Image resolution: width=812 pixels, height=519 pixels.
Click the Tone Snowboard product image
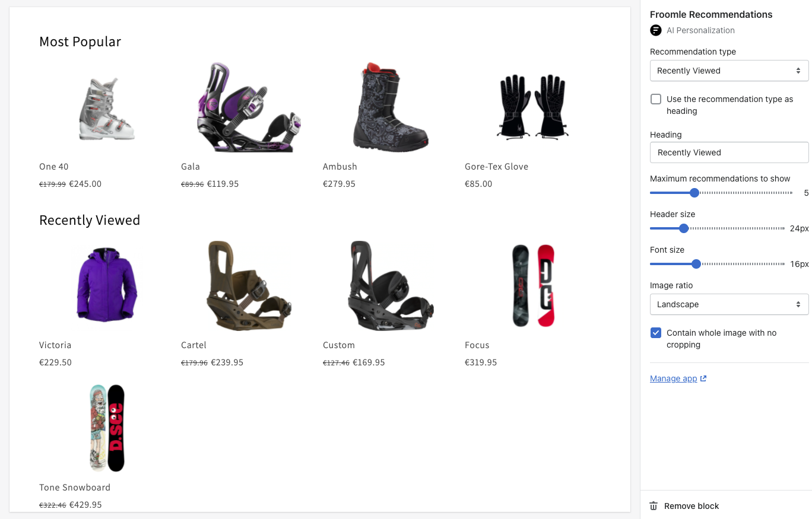pyautogui.click(x=107, y=428)
